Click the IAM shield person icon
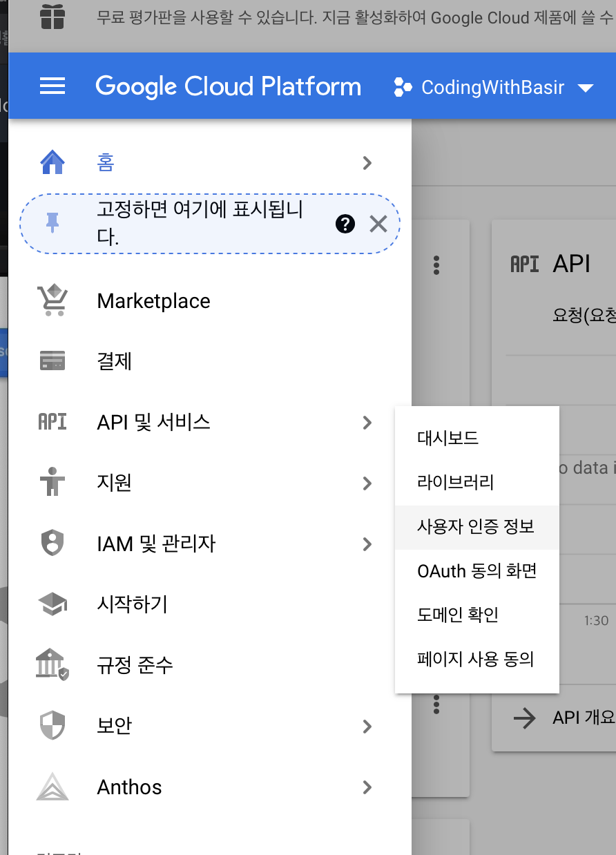This screenshot has width=616, height=855. (53, 544)
